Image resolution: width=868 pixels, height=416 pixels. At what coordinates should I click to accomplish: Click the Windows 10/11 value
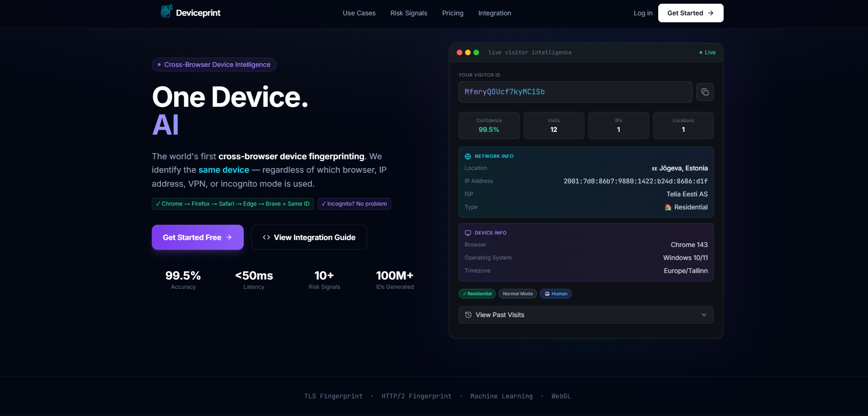(x=686, y=258)
